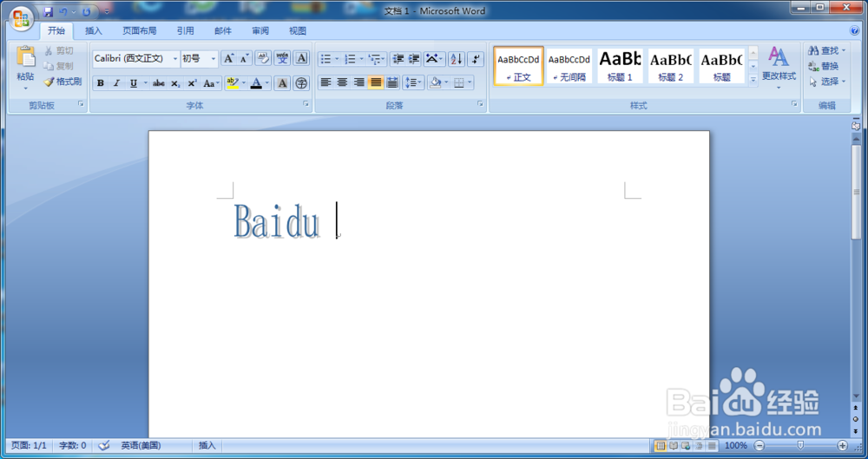Decrease paragraph indent
This screenshot has width=868, height=459.
tap(398, 59)
